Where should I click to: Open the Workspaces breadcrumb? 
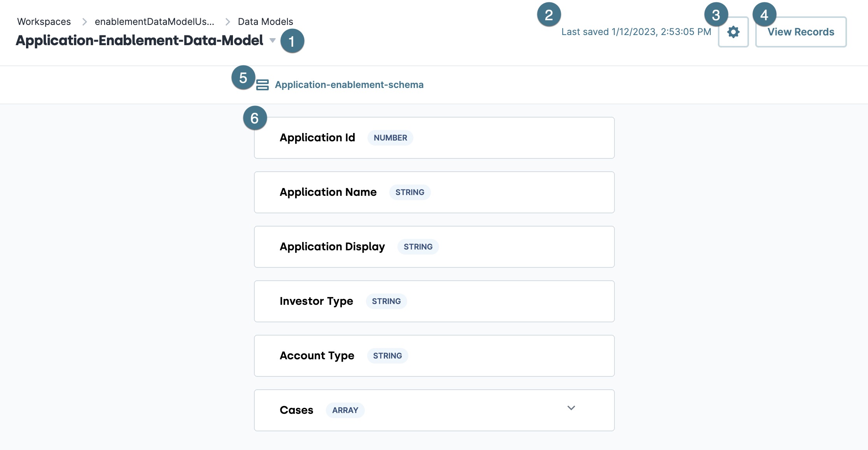44,21
